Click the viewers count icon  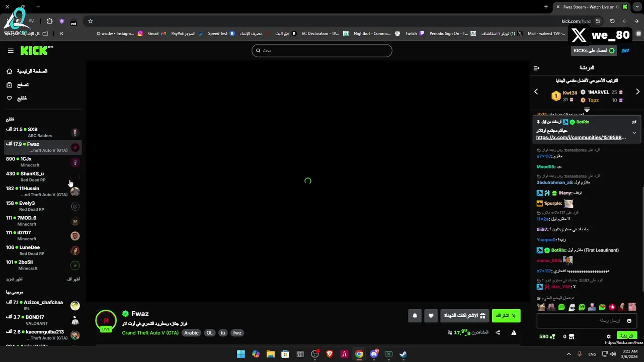click(449, 333)
